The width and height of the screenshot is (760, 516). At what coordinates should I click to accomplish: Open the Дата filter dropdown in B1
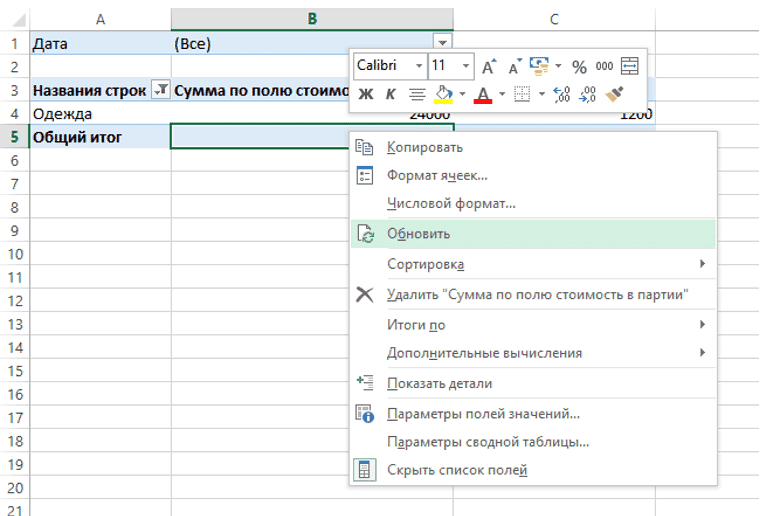(442, 43)
